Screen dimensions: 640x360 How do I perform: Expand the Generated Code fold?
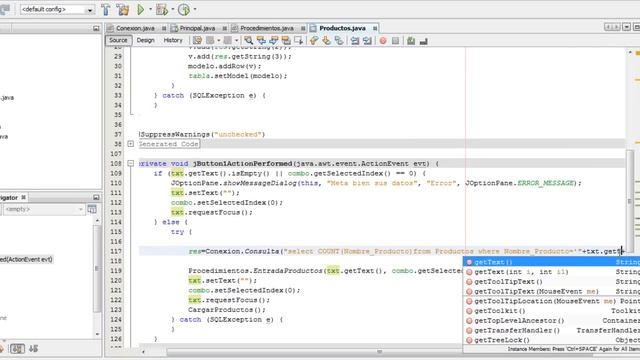131,144
